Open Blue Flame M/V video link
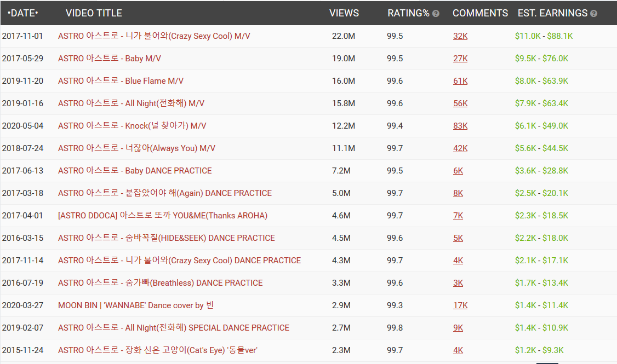617x364 pixels. coord(121,80)
